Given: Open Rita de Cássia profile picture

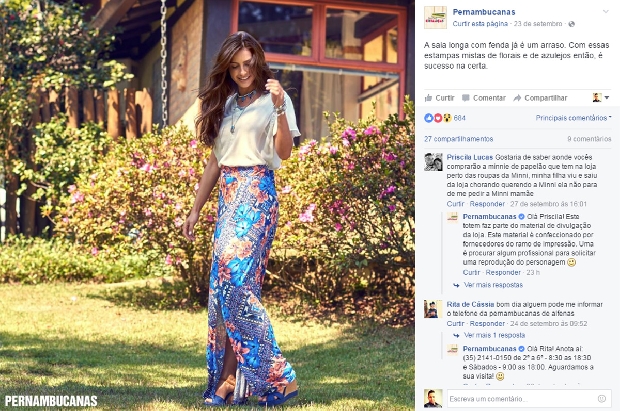Looking at the screenshot, I should point(433,309).
